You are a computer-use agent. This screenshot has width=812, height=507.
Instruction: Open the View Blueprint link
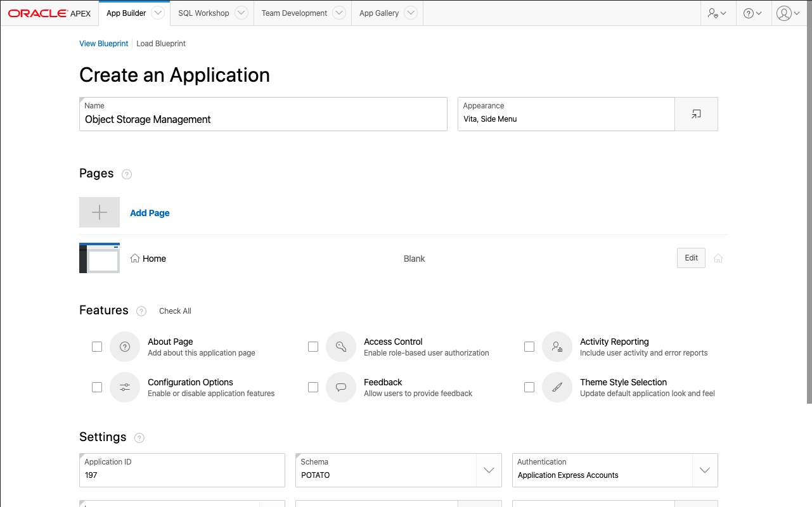click(x=103, y=44)
